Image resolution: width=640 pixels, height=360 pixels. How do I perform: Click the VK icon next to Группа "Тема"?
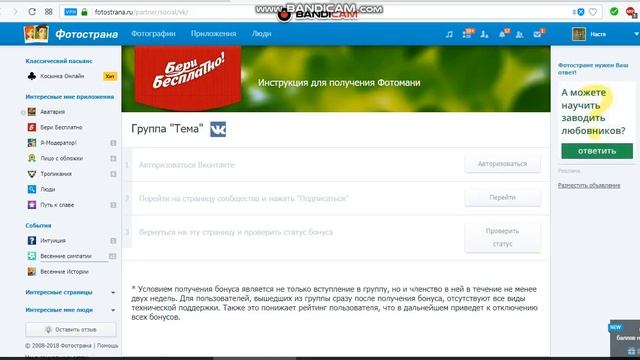point(218,129)
